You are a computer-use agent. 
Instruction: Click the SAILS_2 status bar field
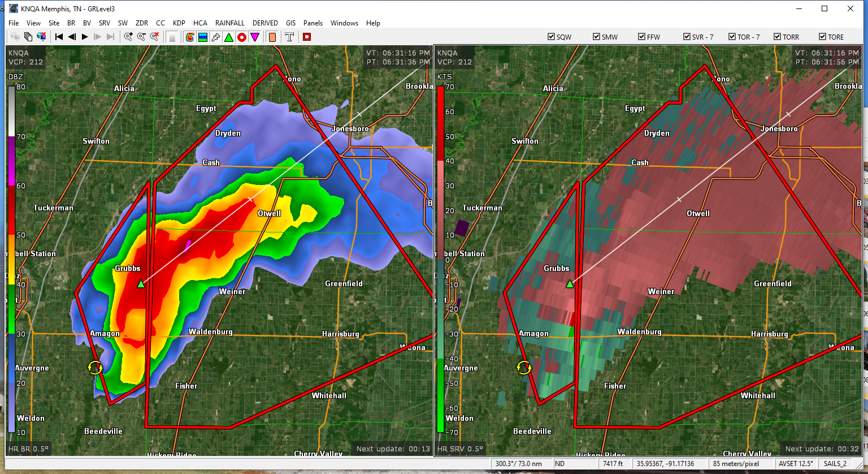click(x=835, y=464)
